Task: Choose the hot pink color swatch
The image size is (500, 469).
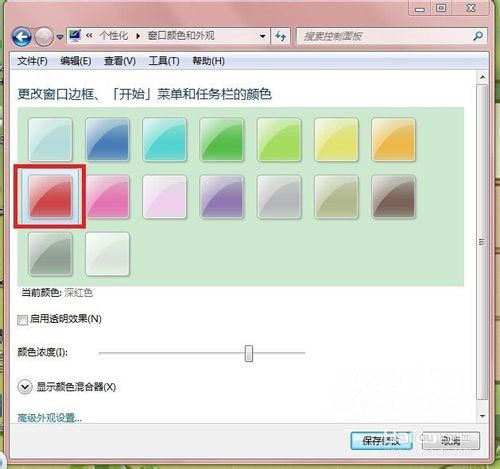Action: 107,197
